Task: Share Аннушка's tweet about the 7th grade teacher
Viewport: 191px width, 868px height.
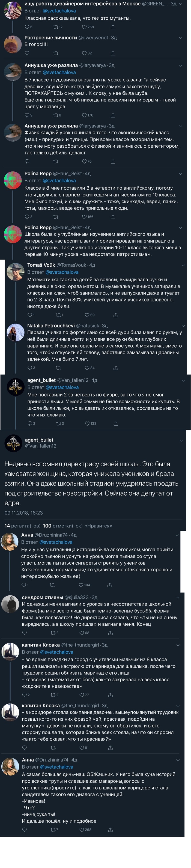Action: (x=113, y=115)
